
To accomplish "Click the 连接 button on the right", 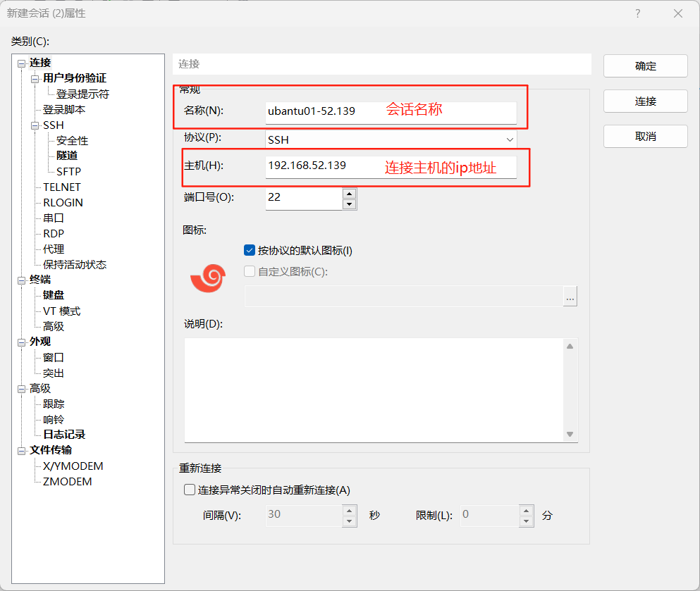I will click(646, 101).
